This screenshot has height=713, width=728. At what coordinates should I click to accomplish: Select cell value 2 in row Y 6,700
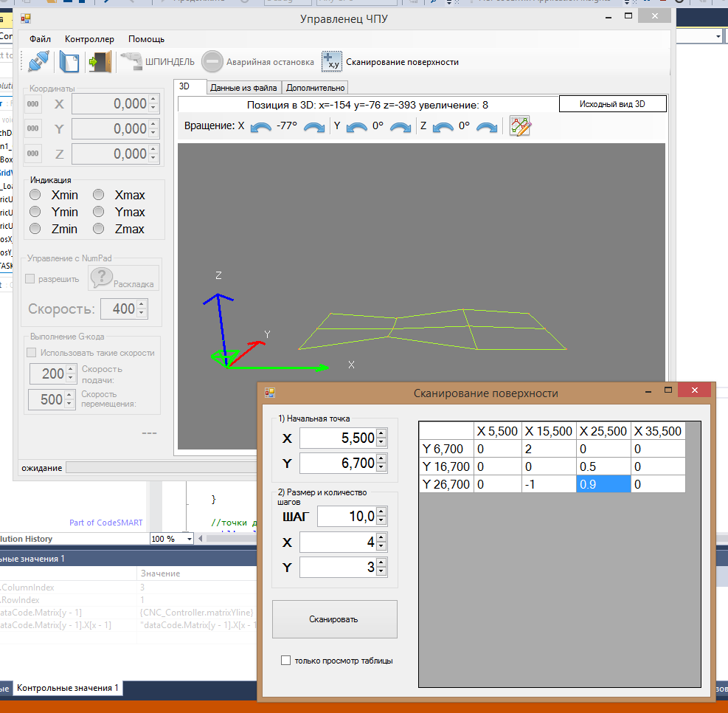pos(549,449)
